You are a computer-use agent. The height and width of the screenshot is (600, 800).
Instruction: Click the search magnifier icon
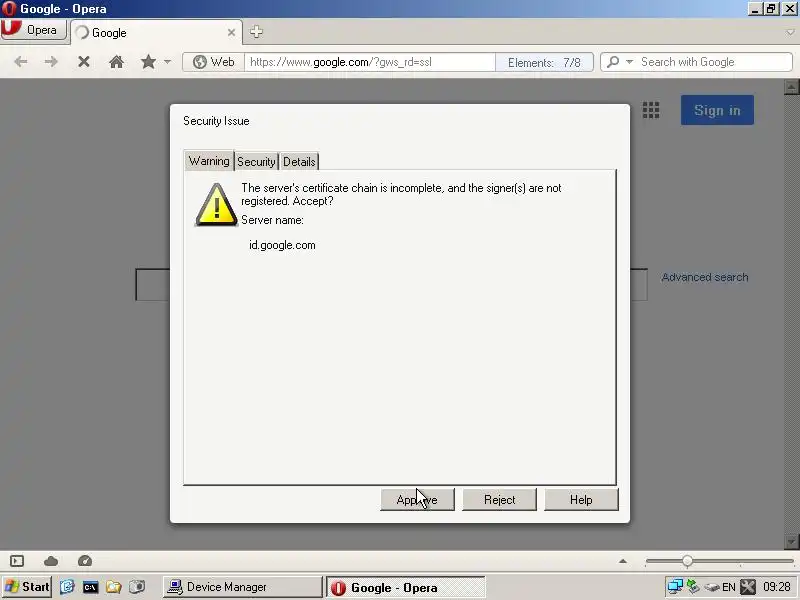pos(613,62)
